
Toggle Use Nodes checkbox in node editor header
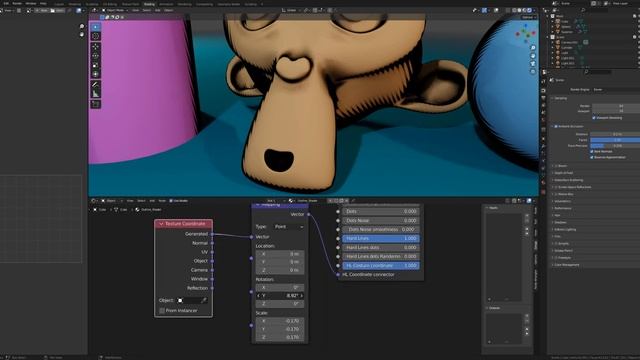[x=171, y=201]
